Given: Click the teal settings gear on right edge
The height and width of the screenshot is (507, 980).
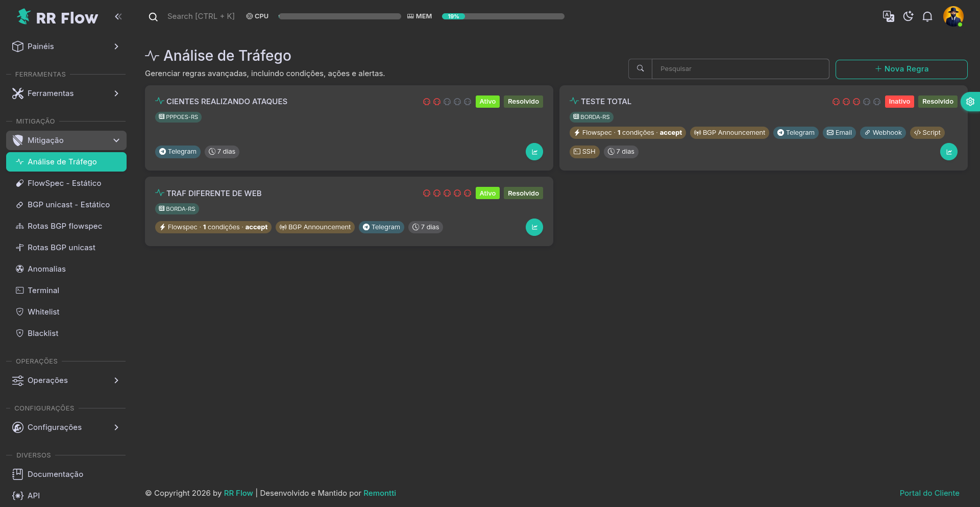Looking at the screenshot, I should (x=970, y=102).
